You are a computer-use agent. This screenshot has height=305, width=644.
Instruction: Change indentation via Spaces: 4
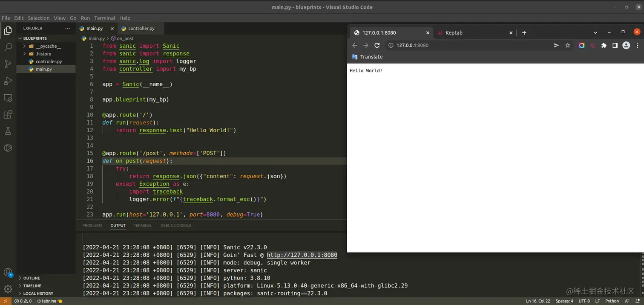click(x=564, y=301)
